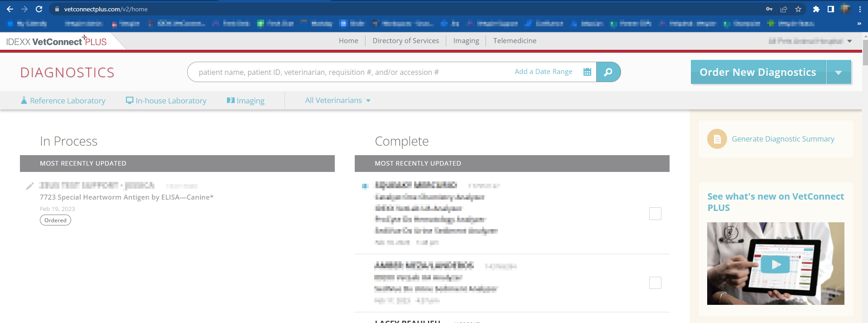Expand the account menu arrow at top right

click(x=849, y=41)
